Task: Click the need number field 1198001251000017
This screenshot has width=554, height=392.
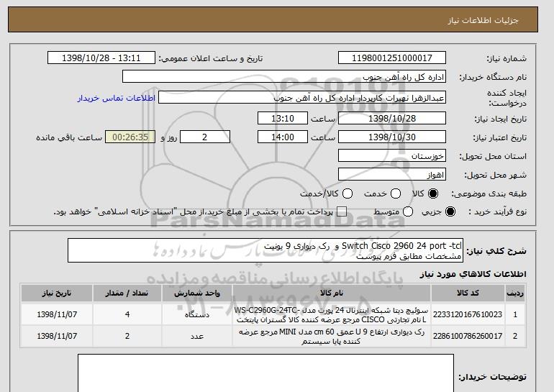Action: click(x=392, y=58)
